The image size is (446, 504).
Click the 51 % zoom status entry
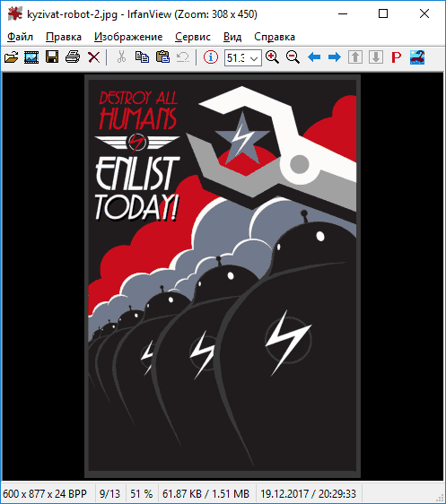[142, 493]
